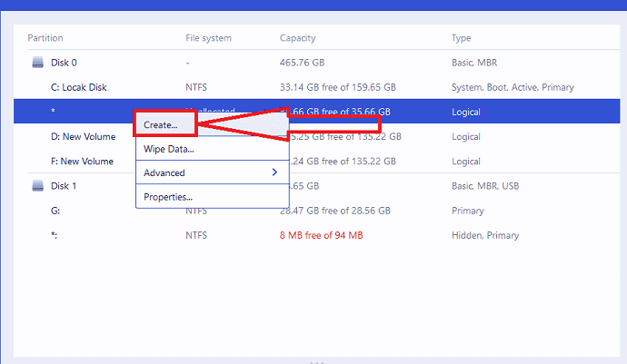Sort by the Type column header
The image size is (627, 364).
[x=461, y=38]
